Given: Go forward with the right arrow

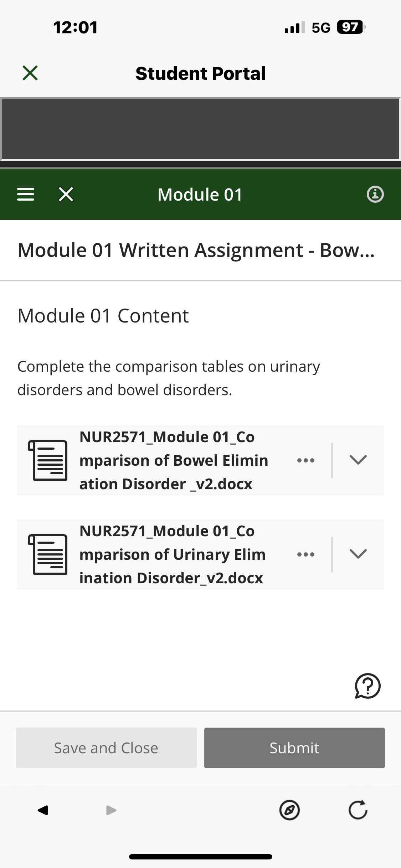Looking at the screenshot, I should pyautogui.click(x=112, y=810).
